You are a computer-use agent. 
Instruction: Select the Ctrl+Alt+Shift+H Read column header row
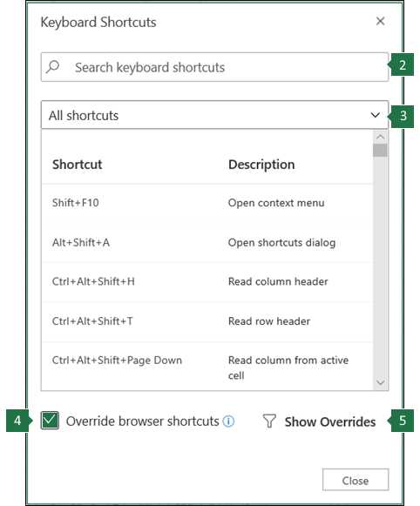(x=207, y=281)
